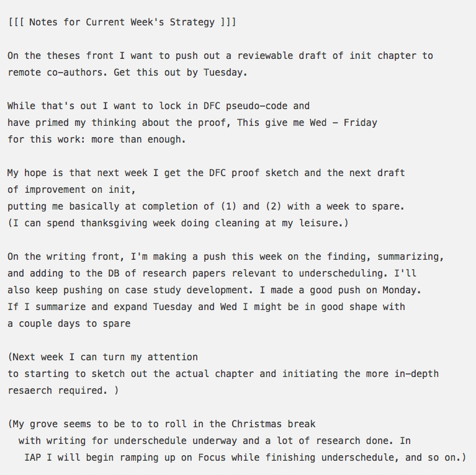Click the word 'Christmas' before break
Screen dimensions: 476x475
point(256,424)
